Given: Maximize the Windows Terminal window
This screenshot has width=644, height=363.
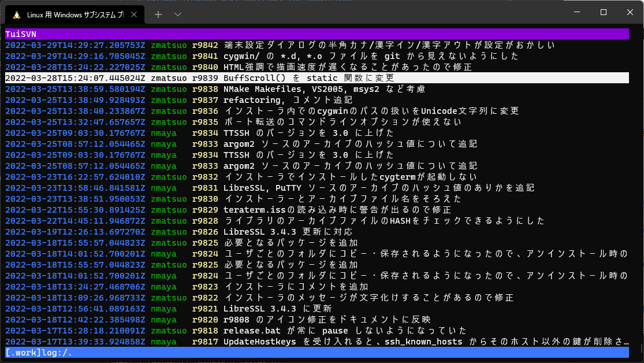Looking at the screenshot, I should (x=604, y=12).
